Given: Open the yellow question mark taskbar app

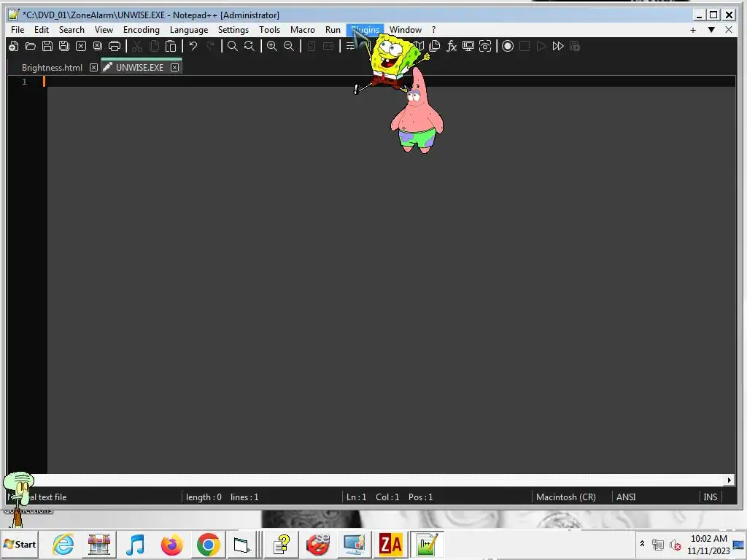Looking at the screenshot, I should 282,544.
